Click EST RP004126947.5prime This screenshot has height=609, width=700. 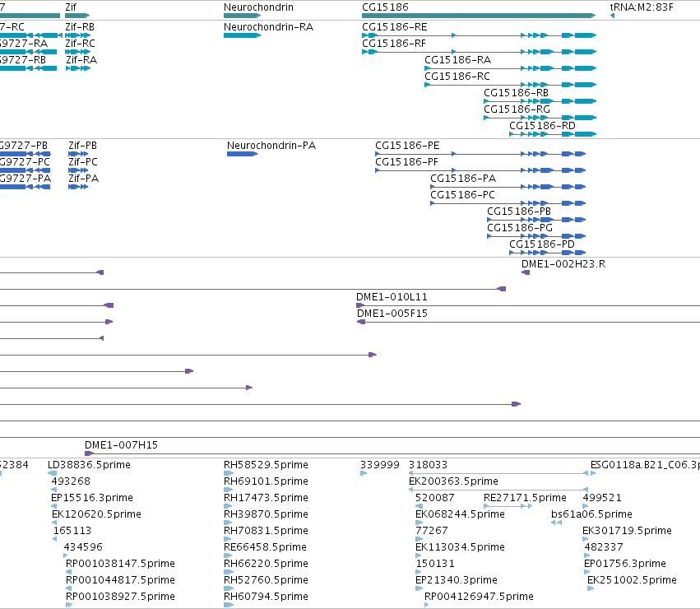(479, 597)
